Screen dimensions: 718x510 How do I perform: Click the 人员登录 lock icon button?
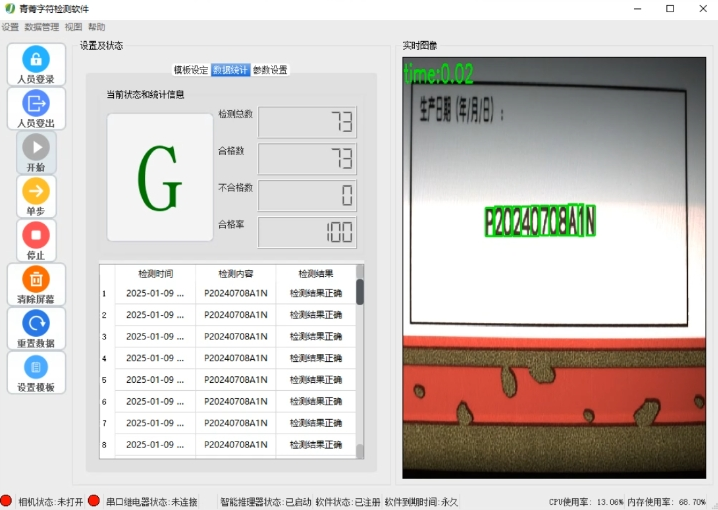click(x=36, y=64)
